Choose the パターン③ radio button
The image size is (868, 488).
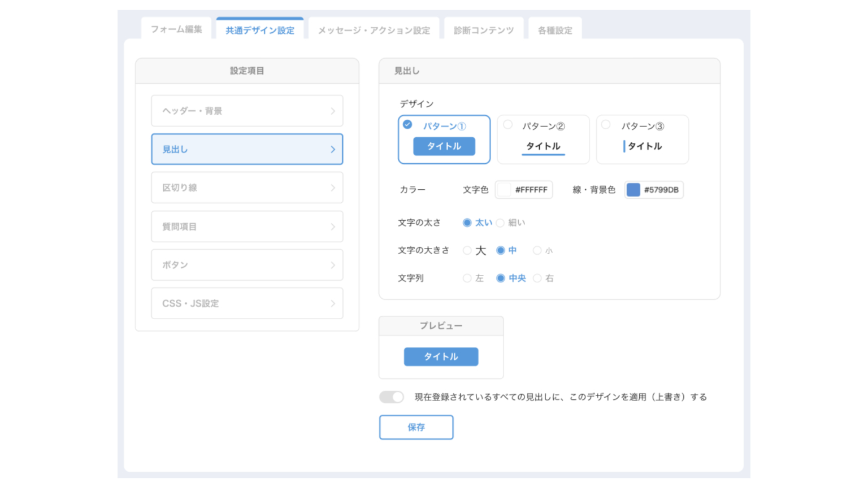606,125
